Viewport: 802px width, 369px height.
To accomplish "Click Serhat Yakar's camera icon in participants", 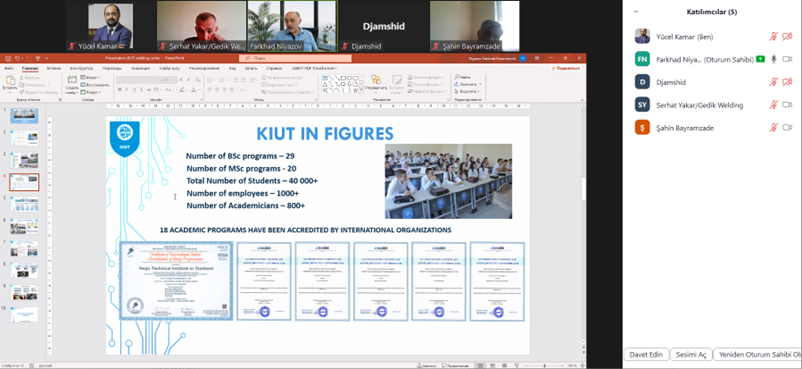I will (787, 105).
